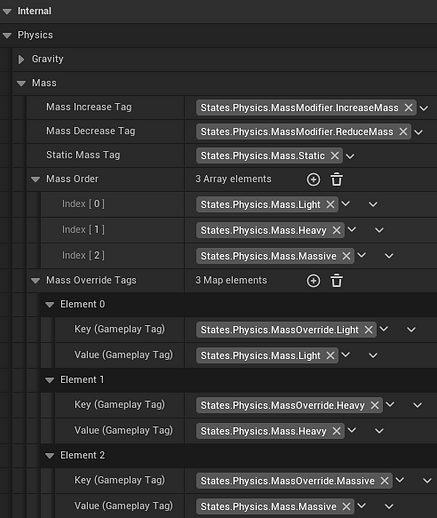Open tag picker for Element 2 value tag
The height and width of the screenshot is (518, 437).
(362, 506)
